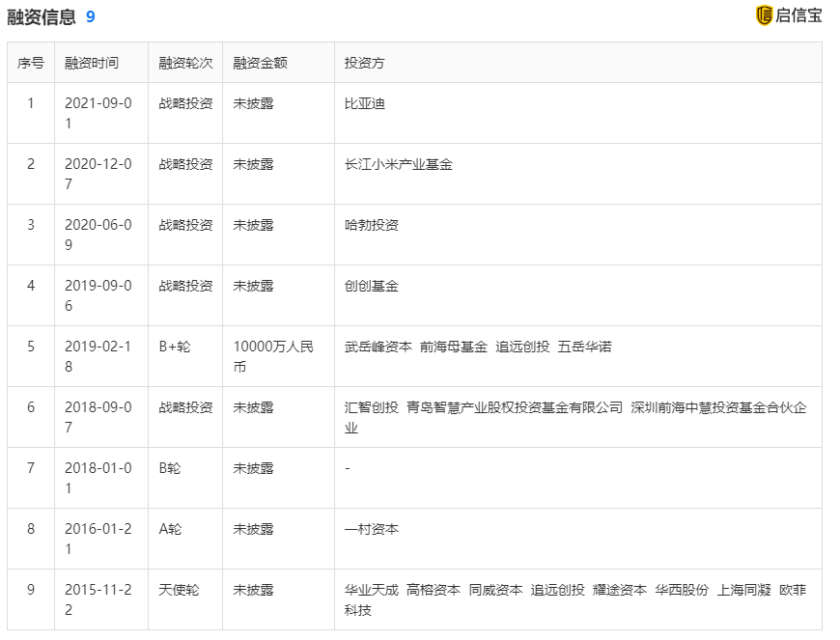Click investor 华业天成
840x640 pixels.
[x=372, y=590]
